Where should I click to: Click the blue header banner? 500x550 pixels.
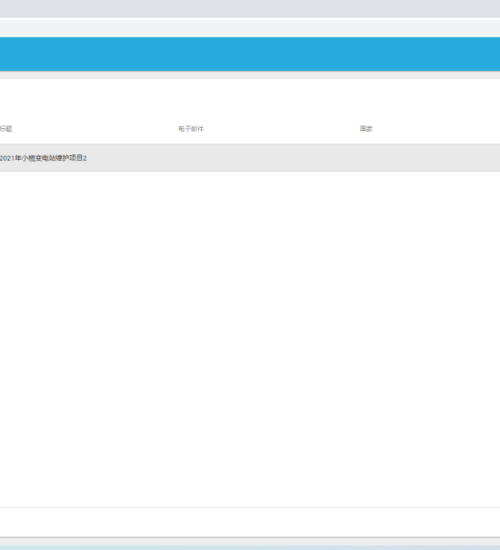[250, 54]
